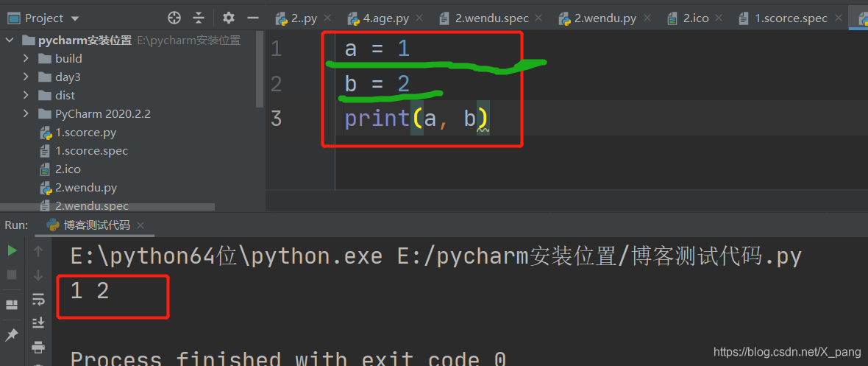The image size is (868, 366).
Task: Collapse the pycharm安装位置 root folder
Action: tap(9, 41)
